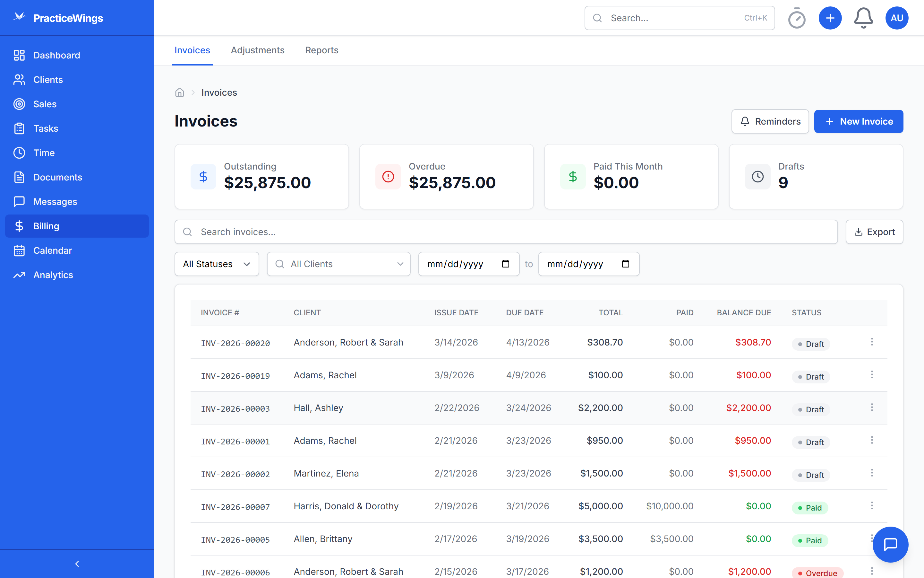Image resolution: width=924 pixels, height=578 pixels.
Task: Click the blue quick-add plus button
Action: tap(830, 18)
